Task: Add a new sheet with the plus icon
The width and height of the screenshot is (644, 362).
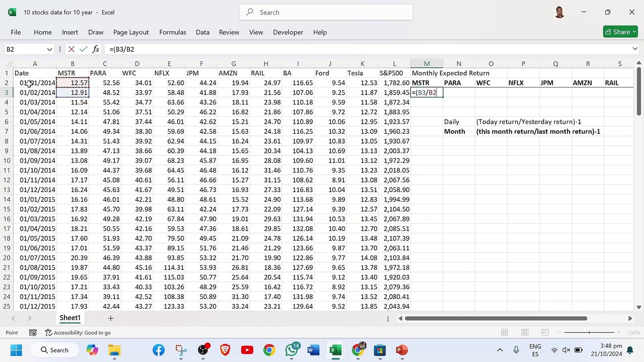Action: pyautogui.click(x=111, y=318)
